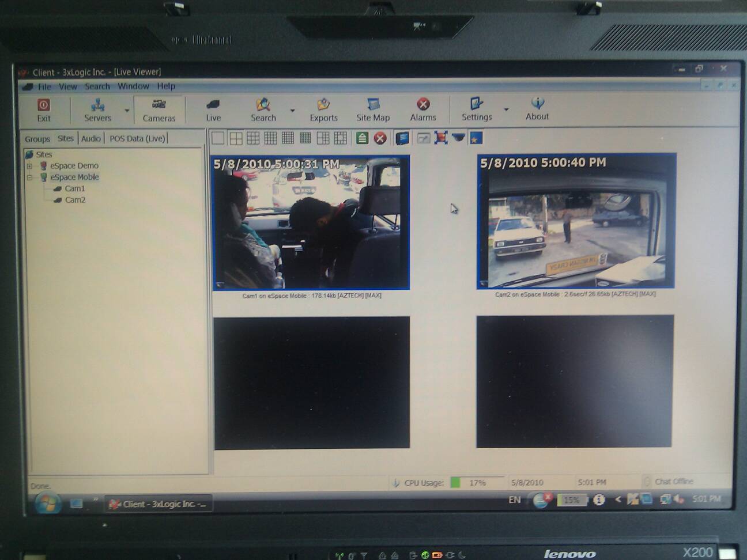
Task: Collapse the eSpace Mobile tree node
Action: click(x=29, y=177)
